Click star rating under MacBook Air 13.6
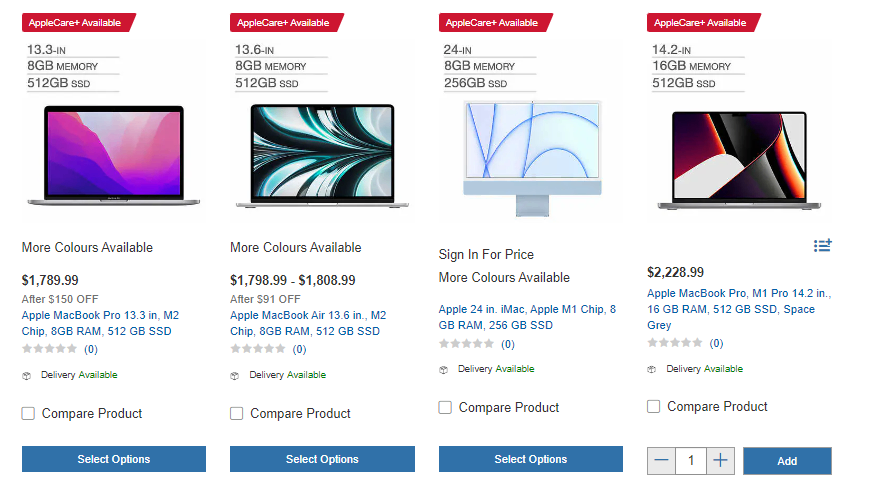The image size is (874, 484). click(258, 349)
